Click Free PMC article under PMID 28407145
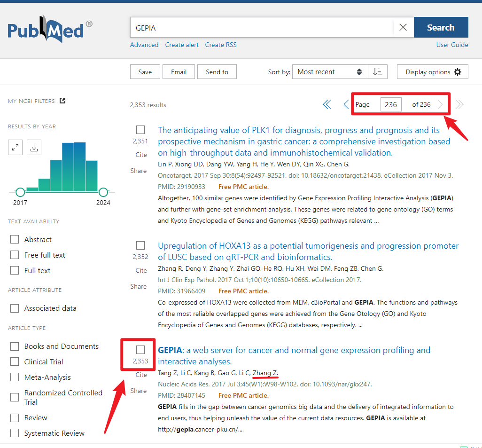The image size is (482, 448). pyautogui.click(x=243, y=395)
